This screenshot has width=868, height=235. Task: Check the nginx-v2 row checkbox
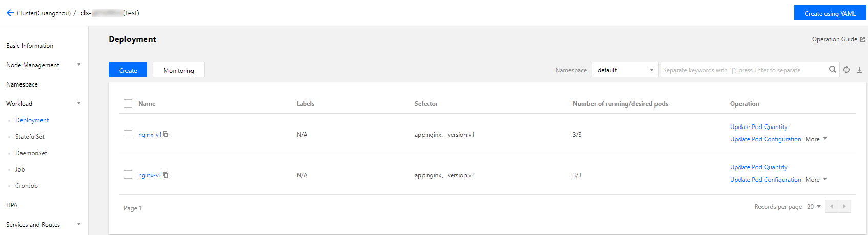coord(128,175)
